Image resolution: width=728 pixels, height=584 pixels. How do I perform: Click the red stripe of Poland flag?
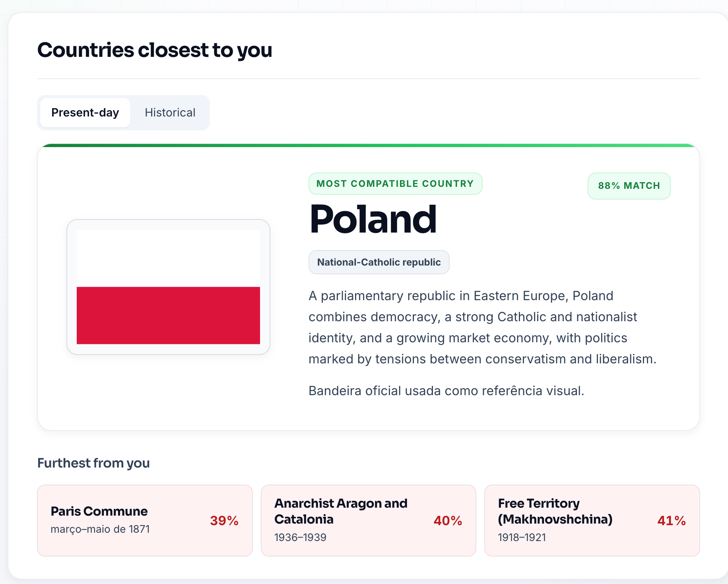168,315
